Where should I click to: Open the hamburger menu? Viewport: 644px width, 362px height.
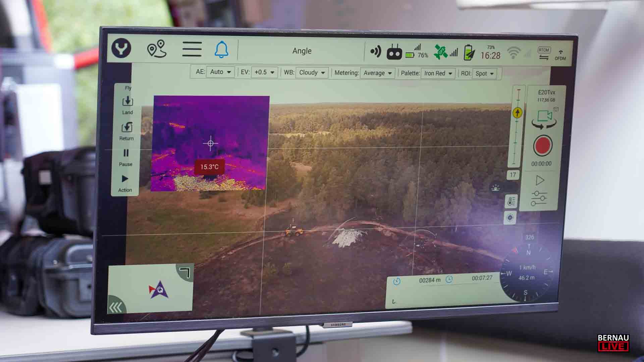pos(192,49)
